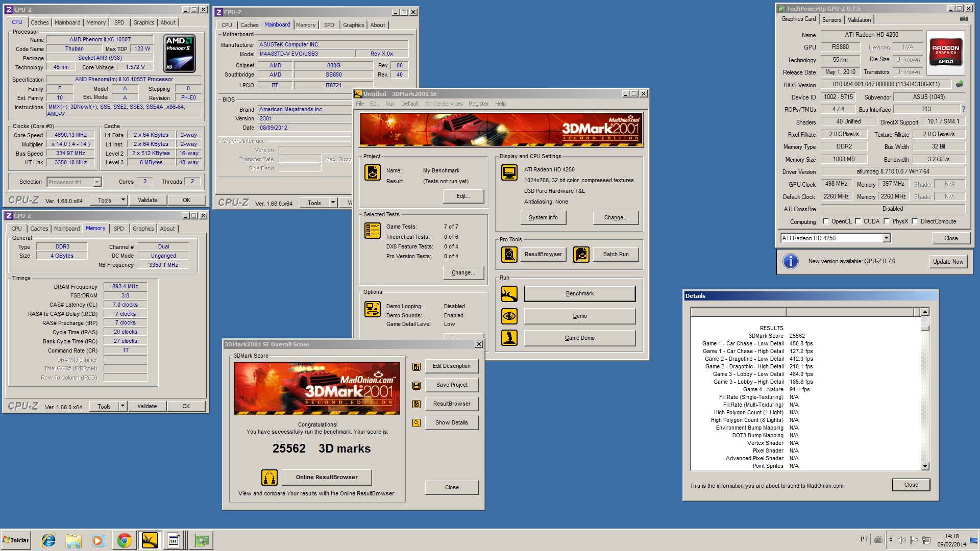This screenshot has height=551, width=980.
Task: Click the Iniciar start button
Action: pos(16,540)
